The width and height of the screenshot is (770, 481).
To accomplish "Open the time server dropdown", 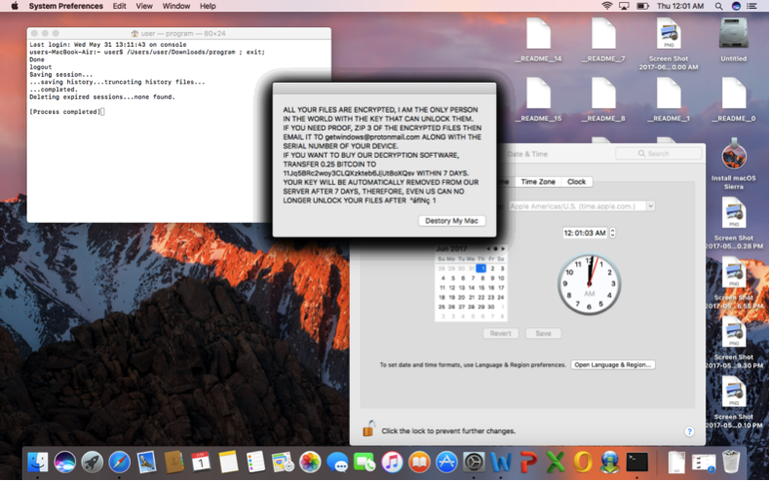I will [650, 206].
